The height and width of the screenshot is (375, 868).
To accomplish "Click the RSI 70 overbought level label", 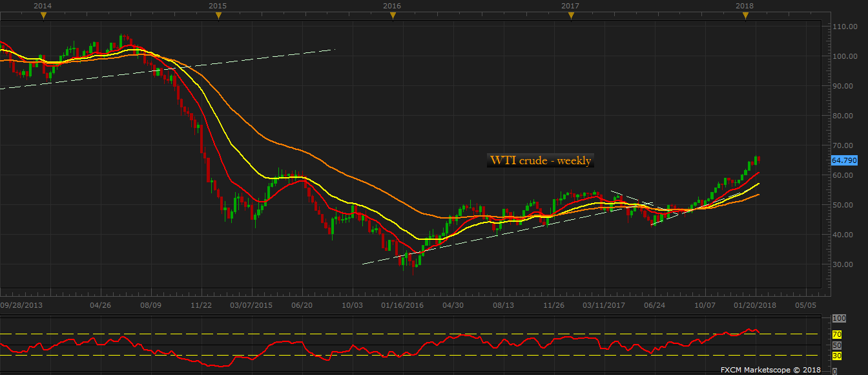I will click(836, 335).
